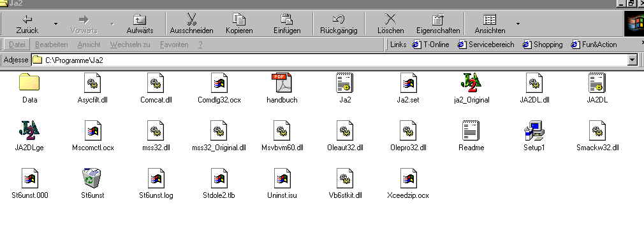This screenshot has height=231, width=644.
Task: Open the Servicebereich link
Action: click(485, 45)
